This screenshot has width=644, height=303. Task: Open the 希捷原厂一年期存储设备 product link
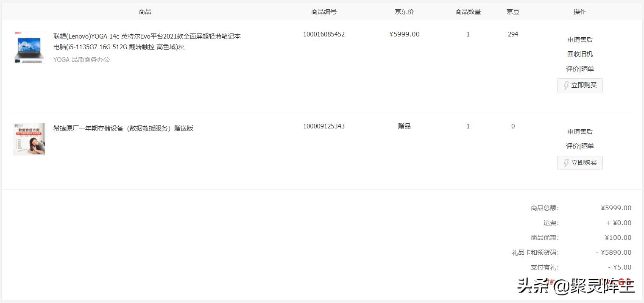[123, 128]
